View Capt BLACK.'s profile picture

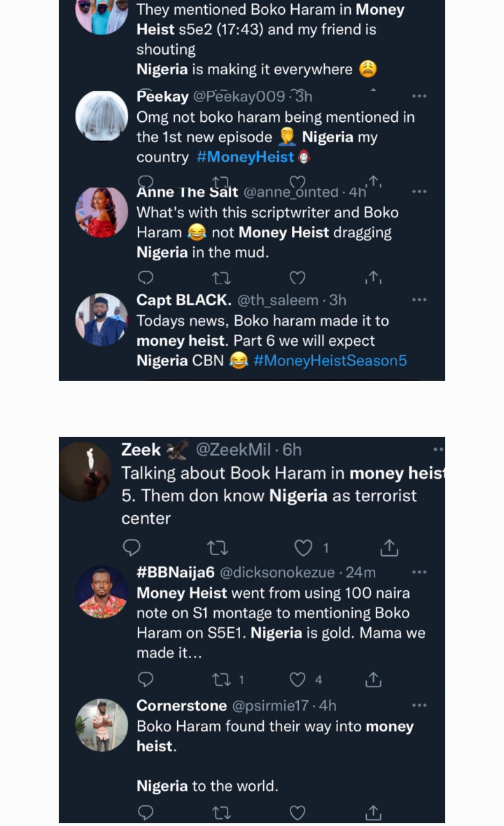pyautogui.click(x=101, y=320)
